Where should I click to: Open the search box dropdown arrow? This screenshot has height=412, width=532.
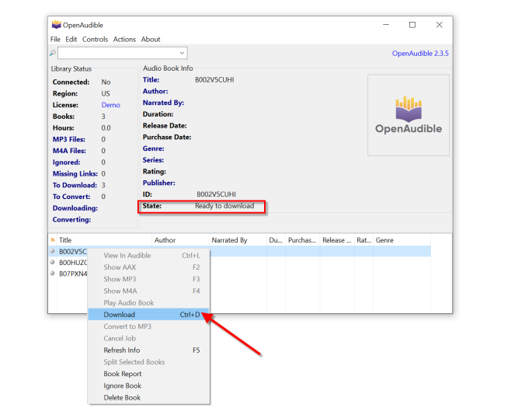coord(182,53)
